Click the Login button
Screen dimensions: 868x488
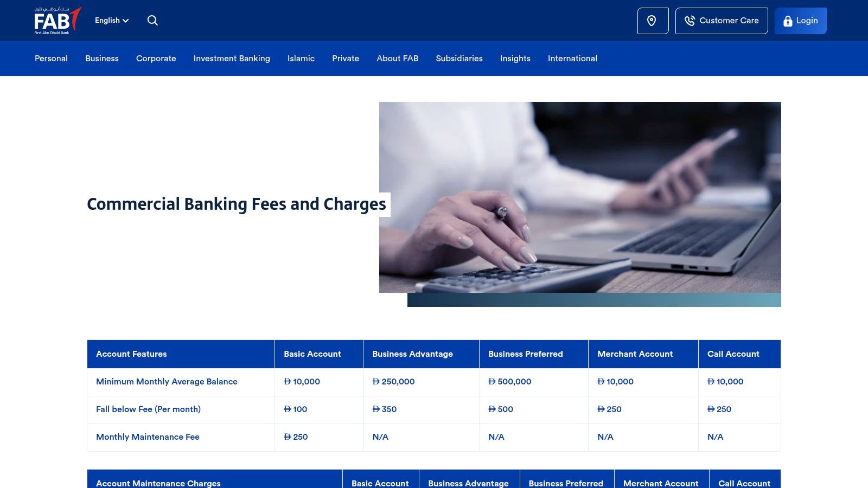point(800,21)
